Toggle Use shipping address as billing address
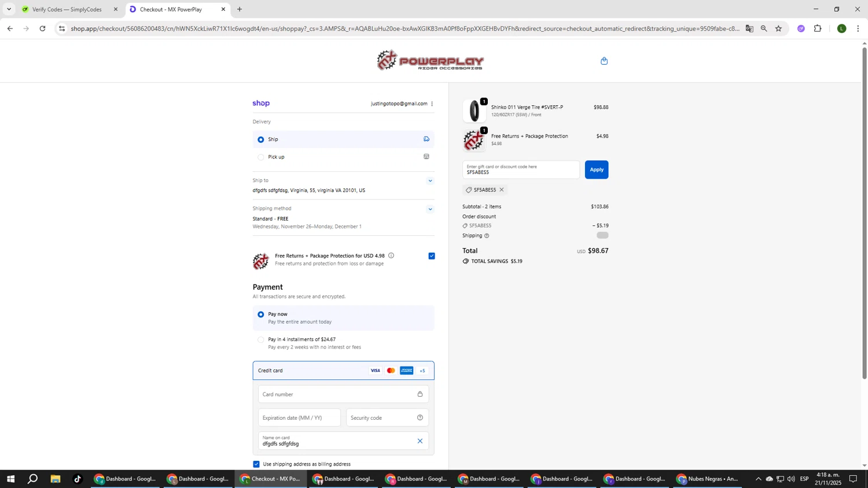Image resolution: width=868 pixels, height=488 pixels. [x=256, y=464]
